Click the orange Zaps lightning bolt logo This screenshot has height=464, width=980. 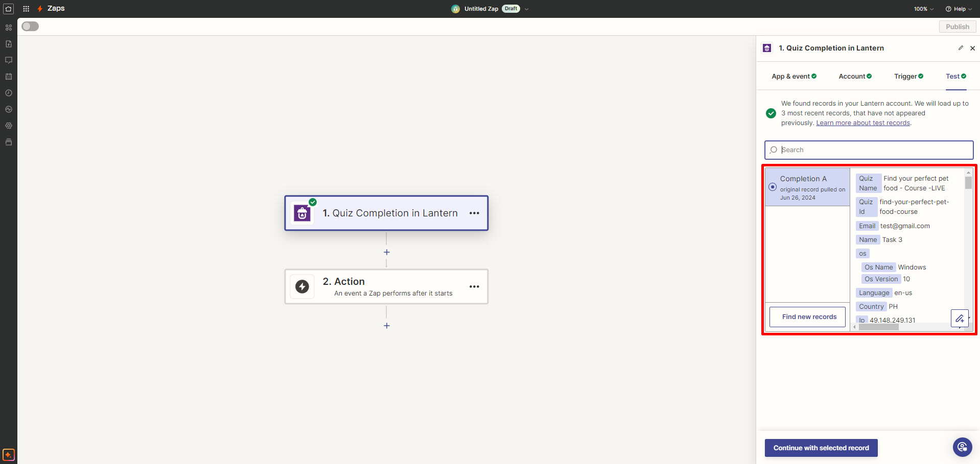pos(40,9)
